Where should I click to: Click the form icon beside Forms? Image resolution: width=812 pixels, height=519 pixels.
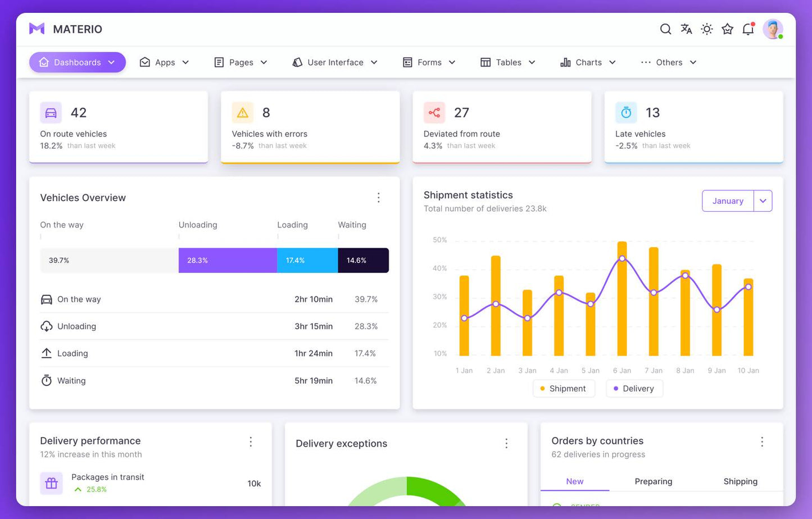pyautogui.click(x=407, y=62)
